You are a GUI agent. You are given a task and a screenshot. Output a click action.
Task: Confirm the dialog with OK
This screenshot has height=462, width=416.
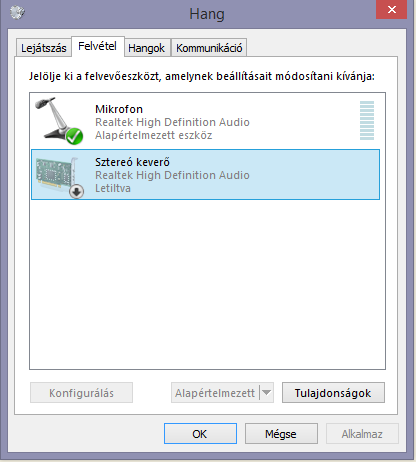[200, 434]
